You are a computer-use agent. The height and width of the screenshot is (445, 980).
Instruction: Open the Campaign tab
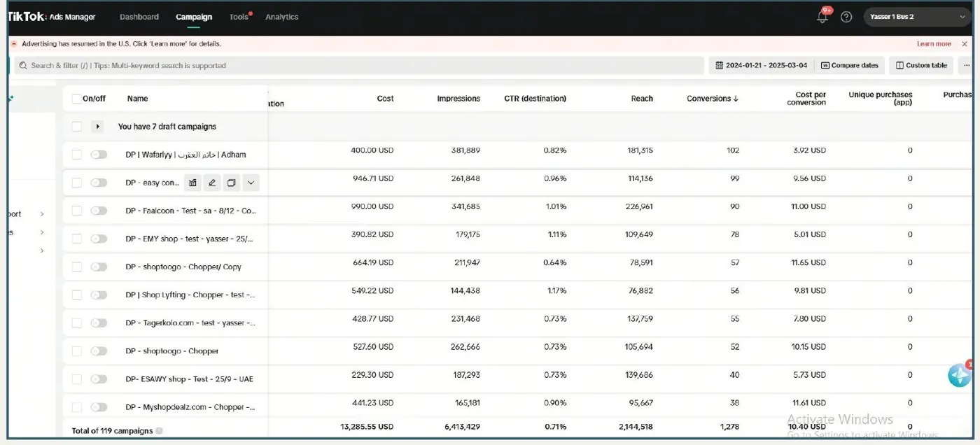pyautogui.click(x=194, y=17)
